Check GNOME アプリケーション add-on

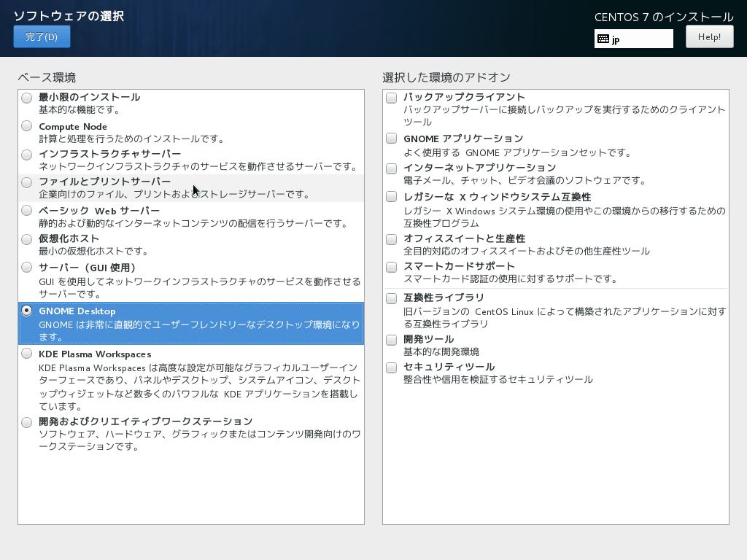point(391,139)
